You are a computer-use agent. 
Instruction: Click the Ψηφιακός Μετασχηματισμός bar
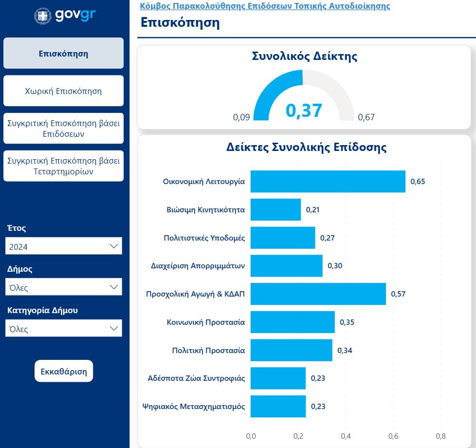278,407
